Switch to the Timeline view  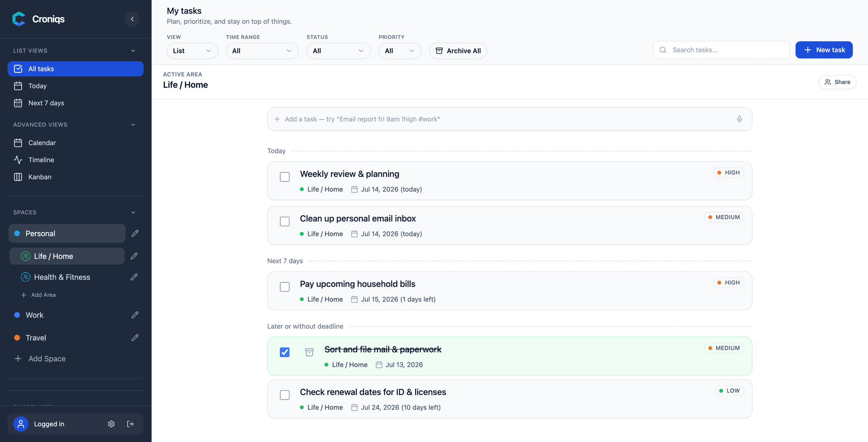[x=75, y=160]
